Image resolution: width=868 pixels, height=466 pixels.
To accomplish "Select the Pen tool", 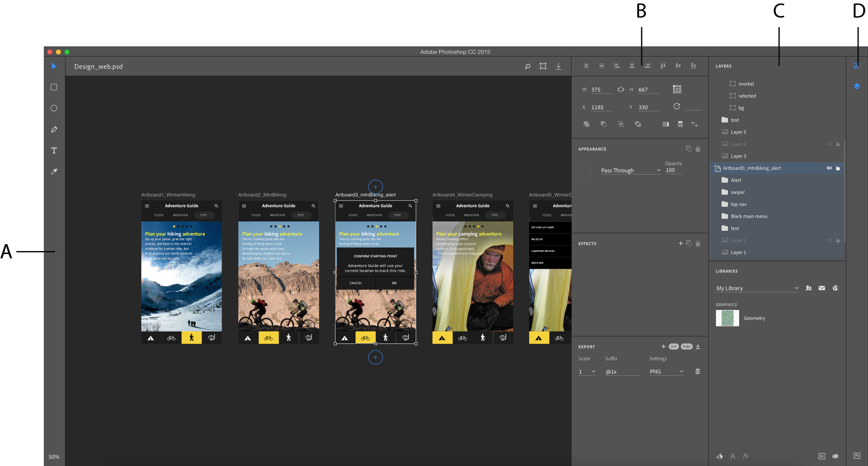I will coord(54,129).
